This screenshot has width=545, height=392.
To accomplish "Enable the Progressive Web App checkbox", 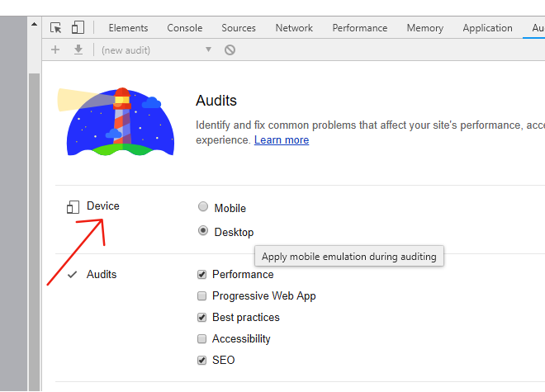I will (202, 296).
